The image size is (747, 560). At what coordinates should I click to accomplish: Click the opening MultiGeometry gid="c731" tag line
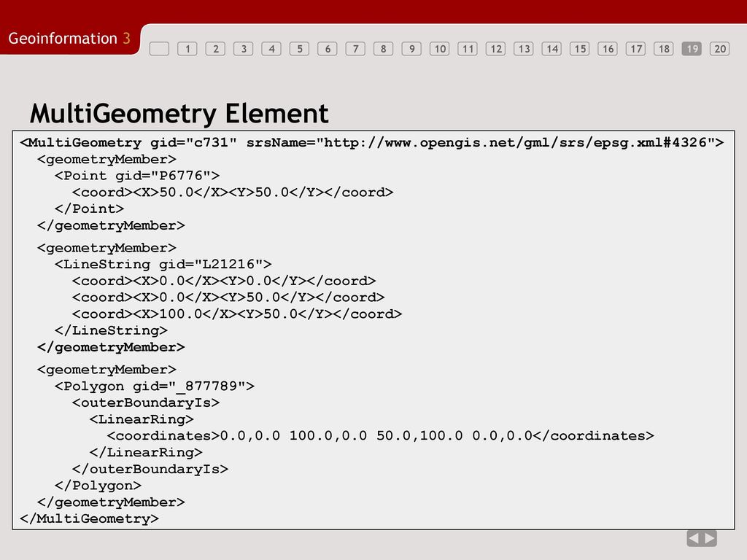372,142
